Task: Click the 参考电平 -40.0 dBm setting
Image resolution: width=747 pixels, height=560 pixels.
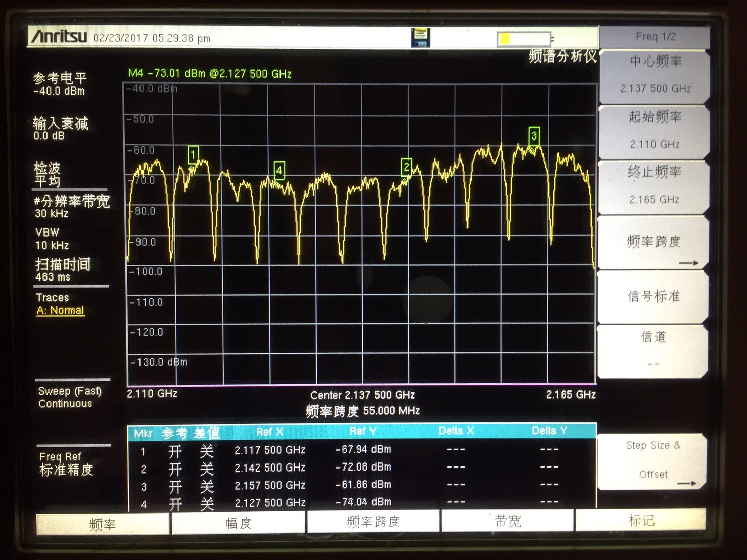Action: (x=60, y=84)
